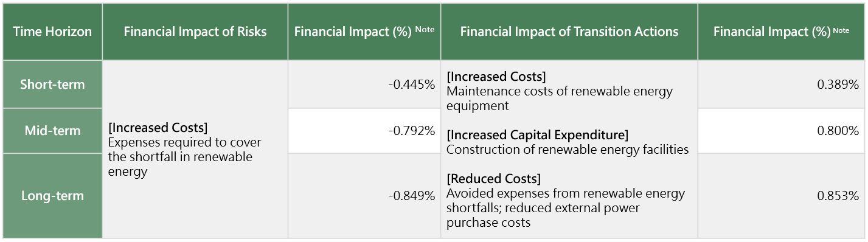Select the Financial Impact of Risks header
The width and height of the screenshot is (868, 242).
[x=195, y=32]
